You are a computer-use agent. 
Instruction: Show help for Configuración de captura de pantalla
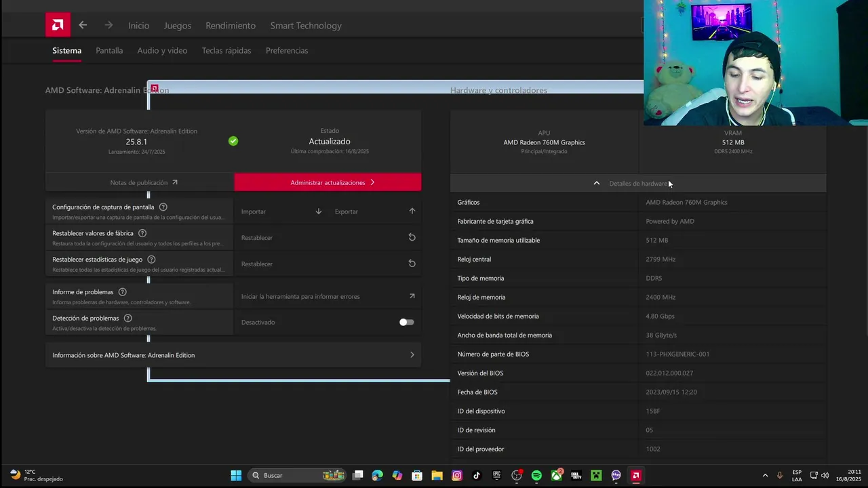pyautogui.click(x=163, y=207)
